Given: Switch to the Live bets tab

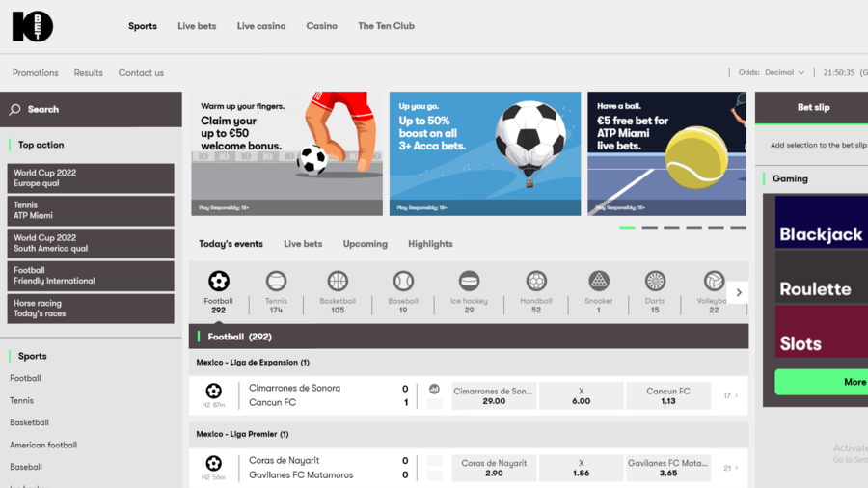Looking at the screenshot, I should pyautogui.click(x=303, y=244).
